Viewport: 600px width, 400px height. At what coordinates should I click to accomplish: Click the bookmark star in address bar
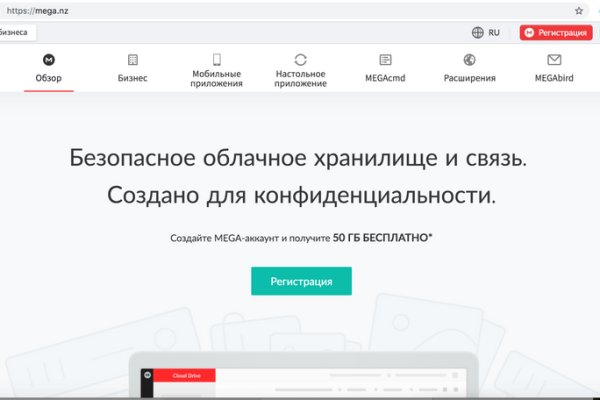pyautogui.click(x=578, y=10)
